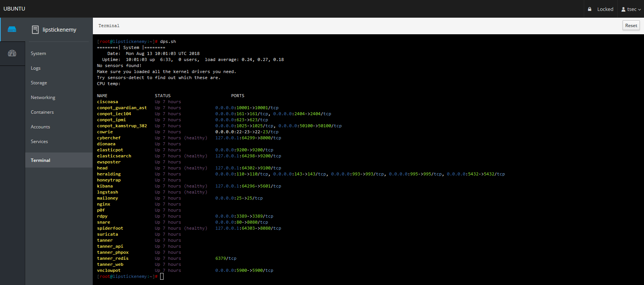
Task: Select Storage in the sidebar
Action: click(x=39, y=83)
